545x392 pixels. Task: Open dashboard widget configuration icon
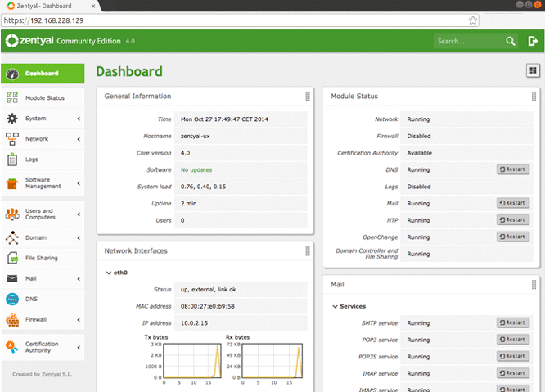click(x=533, y=71)
